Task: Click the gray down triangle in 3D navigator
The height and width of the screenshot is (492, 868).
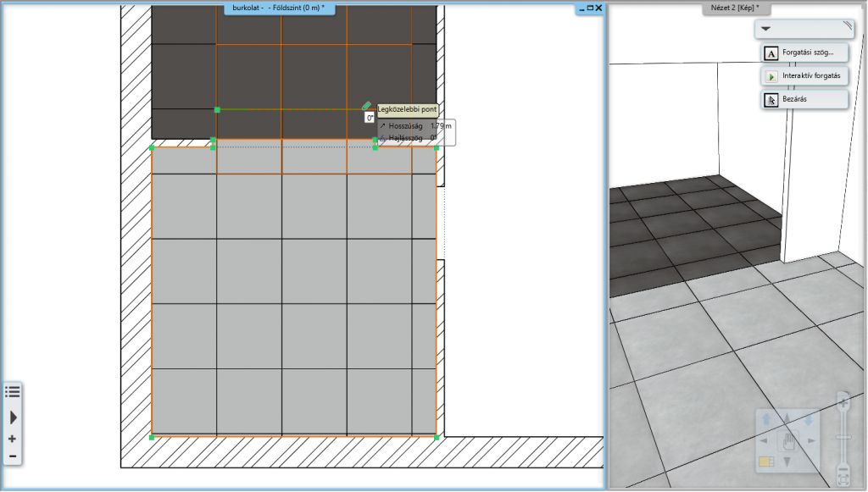Action: (787, 462)
